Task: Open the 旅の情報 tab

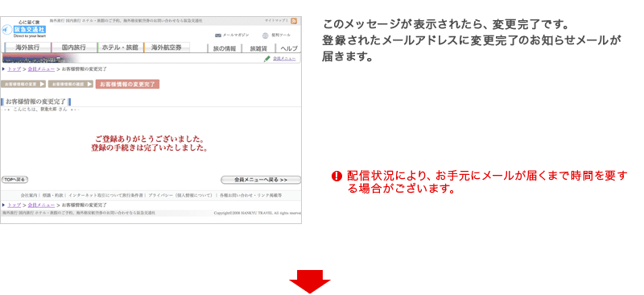Action: coord(225,48)
